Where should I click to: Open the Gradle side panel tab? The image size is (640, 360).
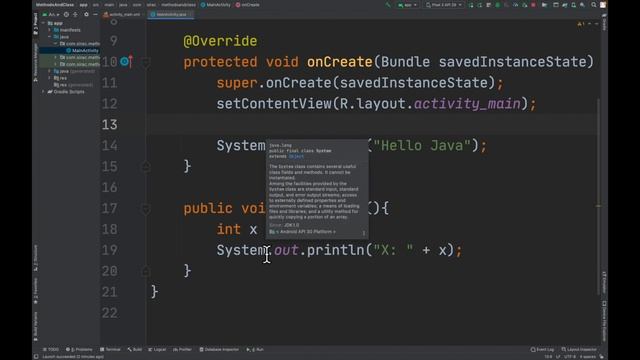[604, 22]
